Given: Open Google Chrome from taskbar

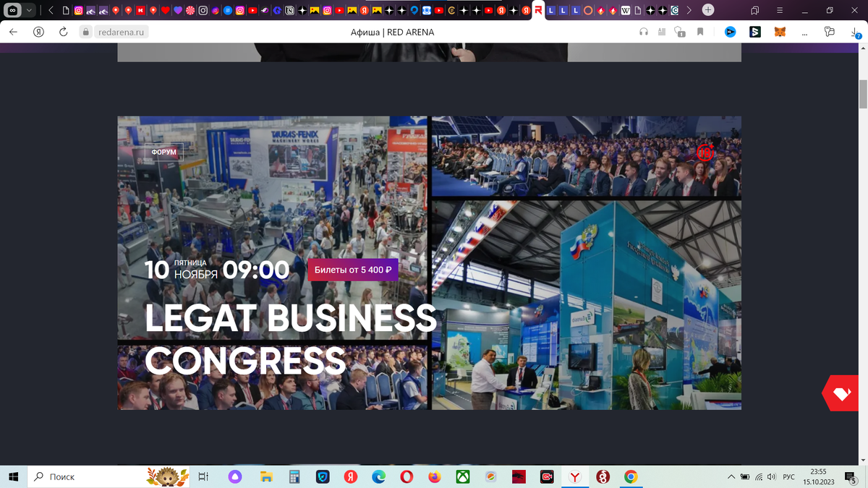Looking at the screenshot, I should tap(631, 476).
